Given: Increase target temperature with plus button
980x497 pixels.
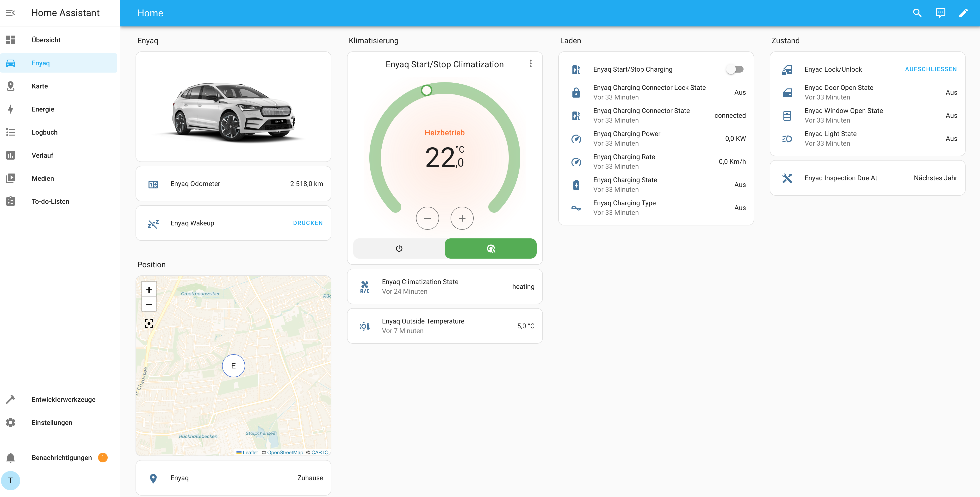Looking at the screenshot, I should tap(461, 218).
